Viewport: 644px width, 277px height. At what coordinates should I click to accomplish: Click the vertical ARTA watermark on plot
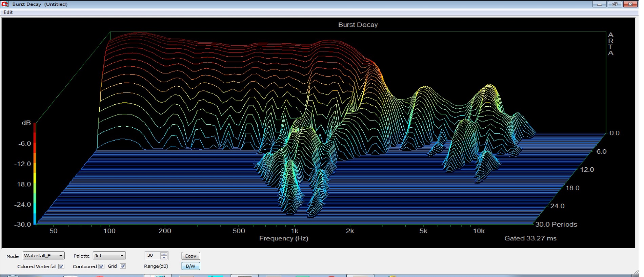pyautogui.click(x=610, y=44)
